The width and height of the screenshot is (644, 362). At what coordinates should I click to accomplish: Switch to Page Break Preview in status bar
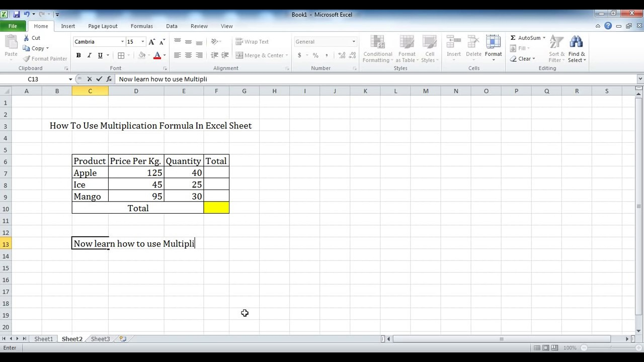coord(554,348)
